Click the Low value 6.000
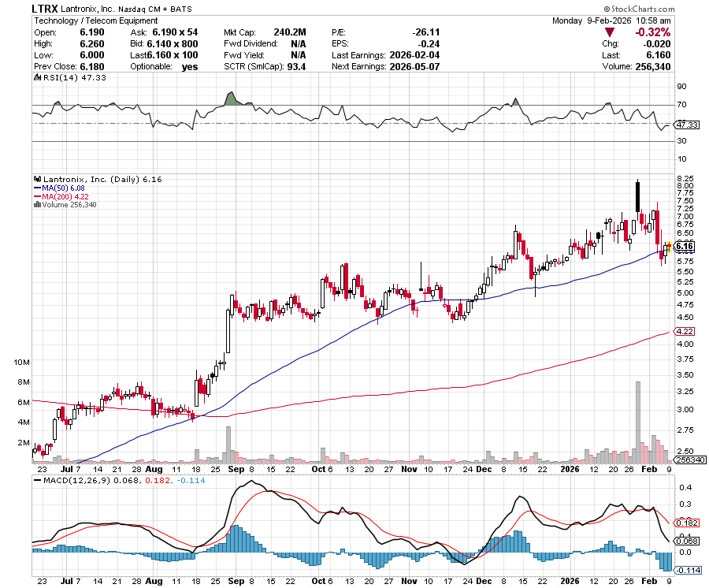This screenshot has height=588, width=709. pyautogui.click(x=92, y=55)
